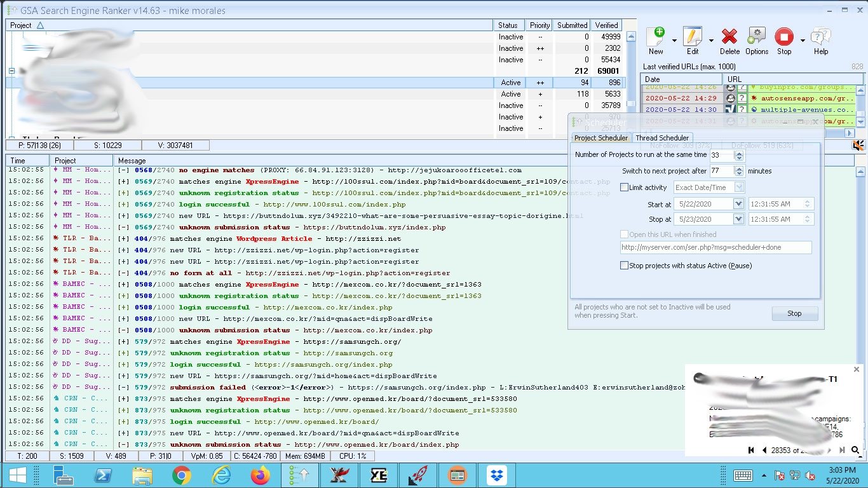Open the XE taskbar application icon
The width and height of the screenshot is (868, 488).
coord(378,475)
